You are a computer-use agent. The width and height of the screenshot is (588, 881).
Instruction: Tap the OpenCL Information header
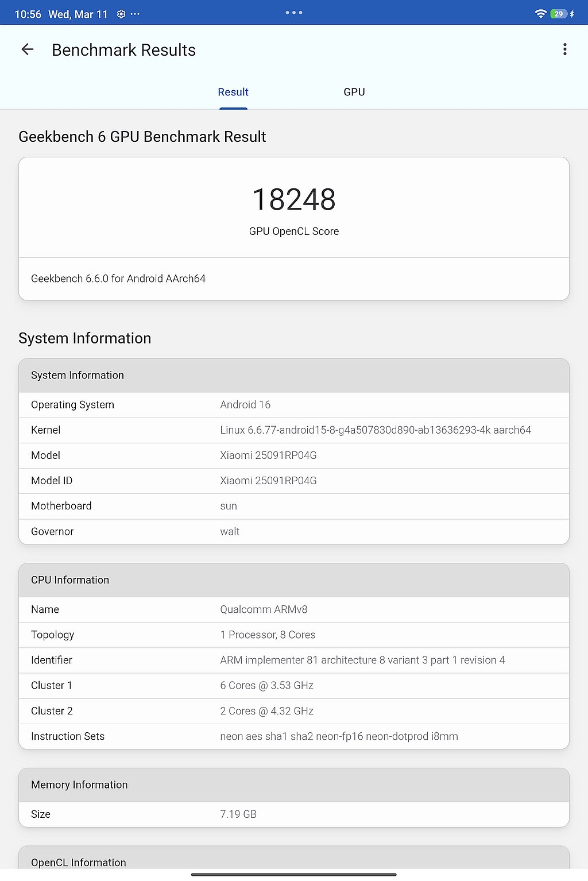[x=294, y=861]
